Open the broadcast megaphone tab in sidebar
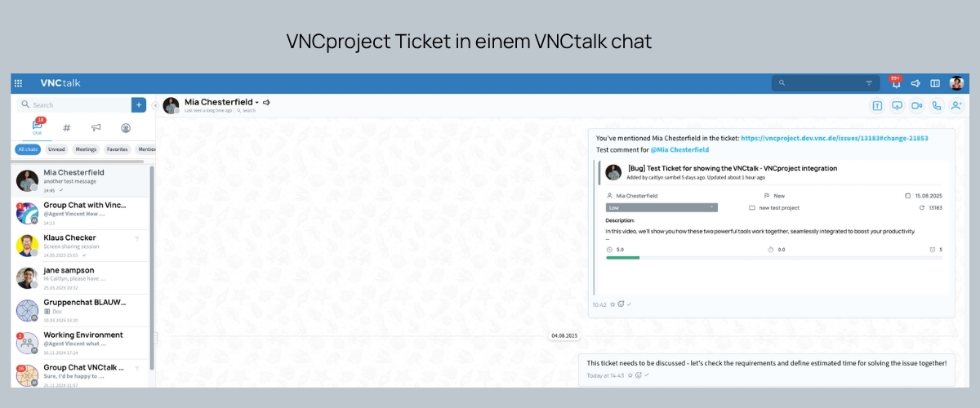Image resolution: width=980 pixels, height=408 pixels. (96, 128)
